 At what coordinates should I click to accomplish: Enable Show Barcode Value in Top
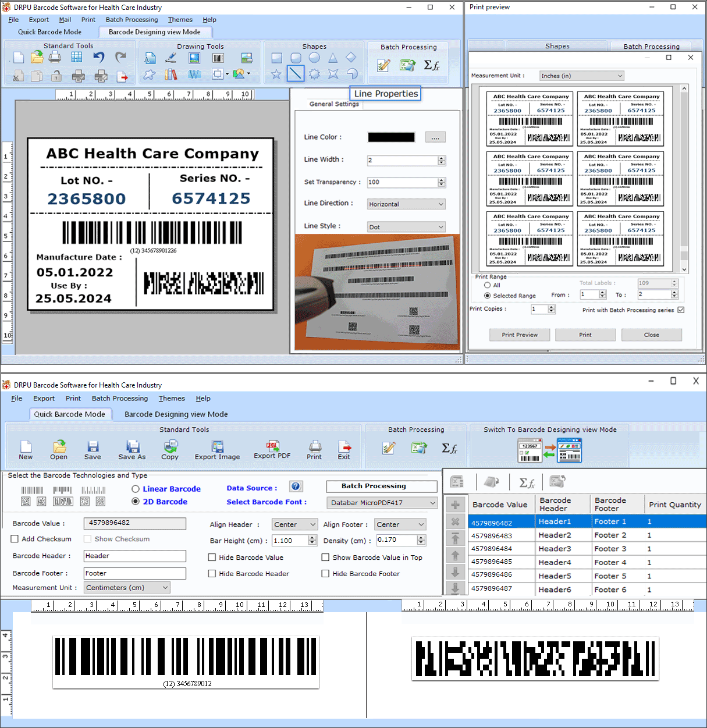325,557
